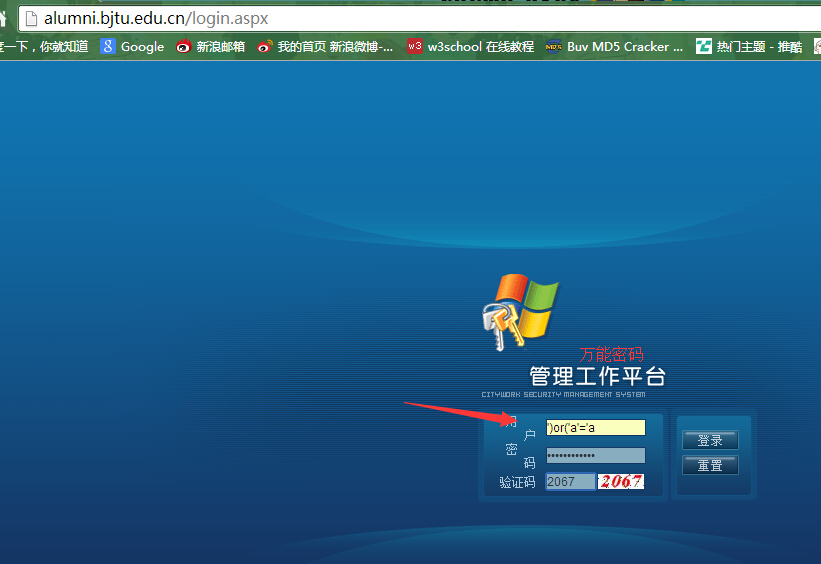Click the 重置 reset button
The height and width of the screenshot is (564, 821).
pos(711,465)
